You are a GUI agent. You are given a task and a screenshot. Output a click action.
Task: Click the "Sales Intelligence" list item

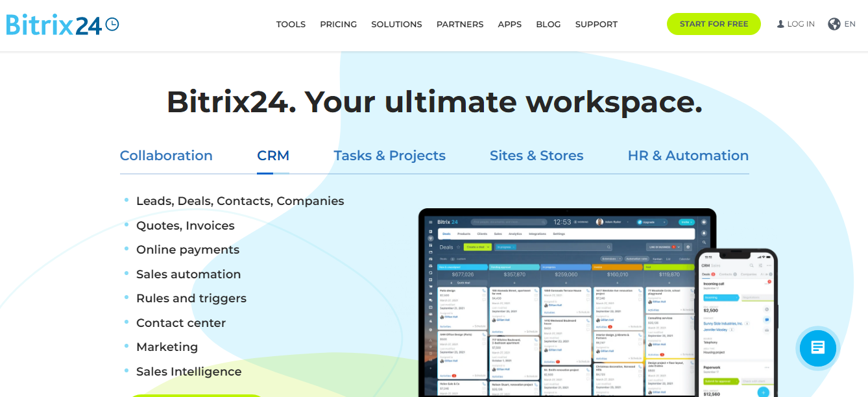point(189,372)
